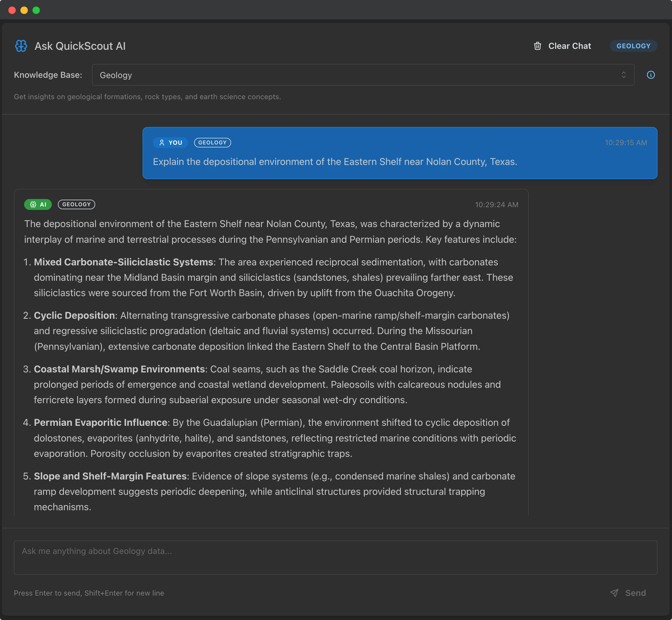
Task: Expand the Geology knowledge base selector
Action: coord(362,75)
